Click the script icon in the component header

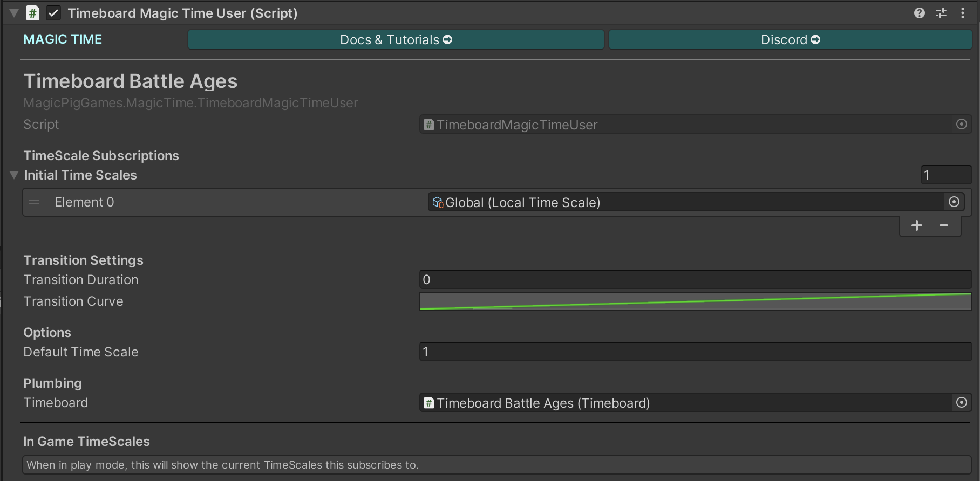[x=33, y=13]
